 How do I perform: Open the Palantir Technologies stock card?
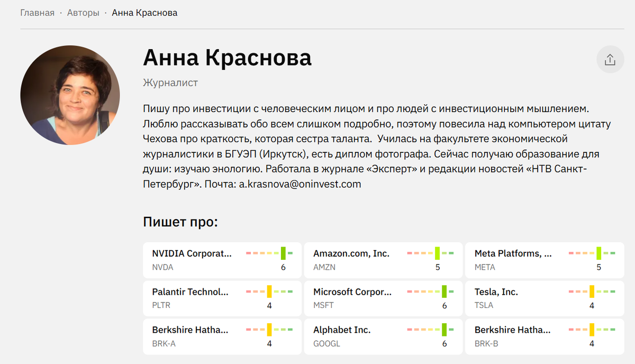tap(222, 298)
